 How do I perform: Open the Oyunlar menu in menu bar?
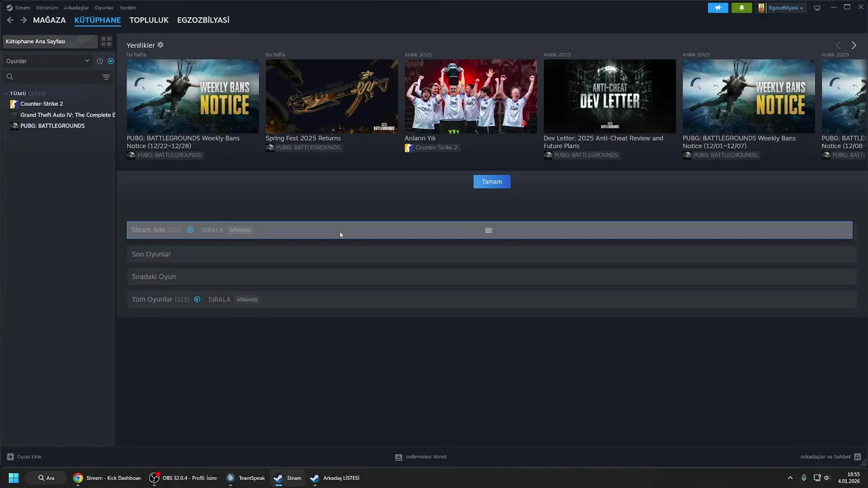tap(104, 7)
